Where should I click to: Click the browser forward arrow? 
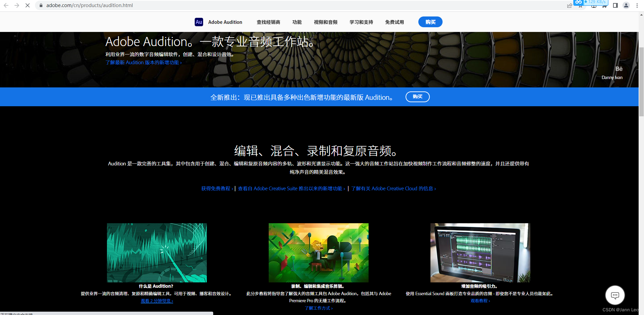[x=17, y=5]
